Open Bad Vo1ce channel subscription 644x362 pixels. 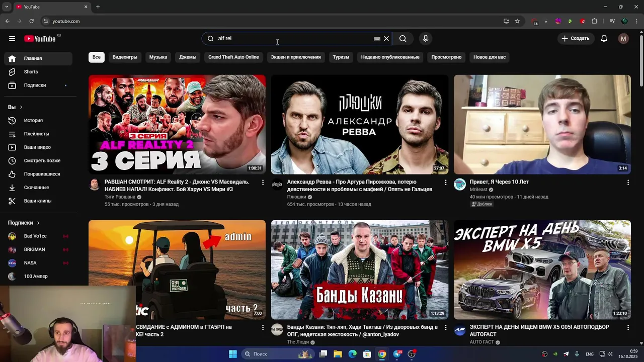click(x=38, y=236)
